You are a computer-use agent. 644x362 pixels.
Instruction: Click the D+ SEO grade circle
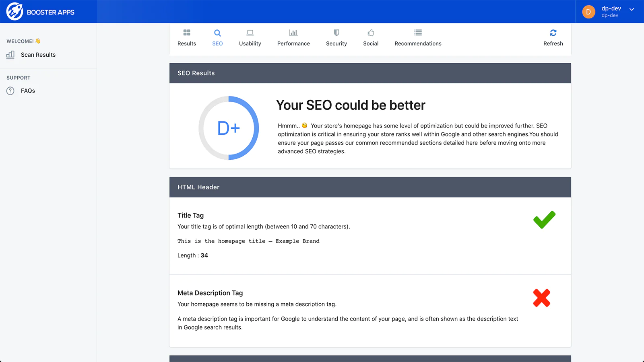(229, 128)
